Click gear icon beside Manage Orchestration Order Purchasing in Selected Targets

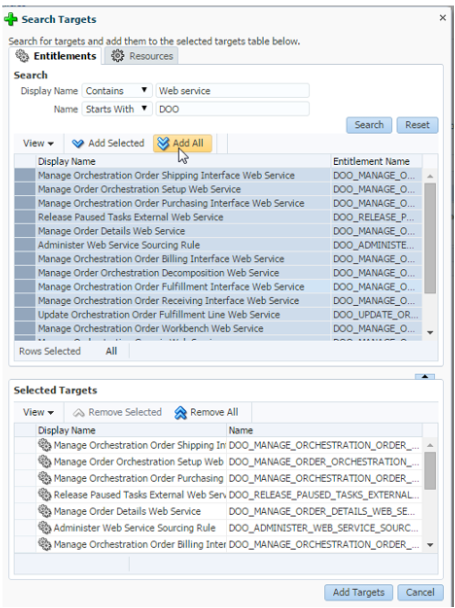(x=45, y=478)
